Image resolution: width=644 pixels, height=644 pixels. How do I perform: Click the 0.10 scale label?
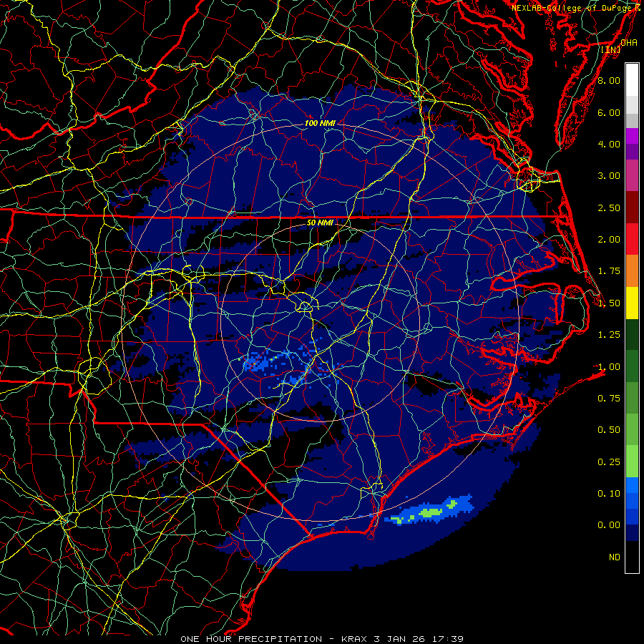tap(609, 494)
